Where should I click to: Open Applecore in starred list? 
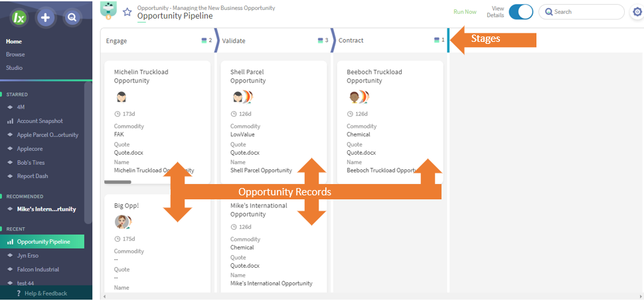tap(30, 149)
